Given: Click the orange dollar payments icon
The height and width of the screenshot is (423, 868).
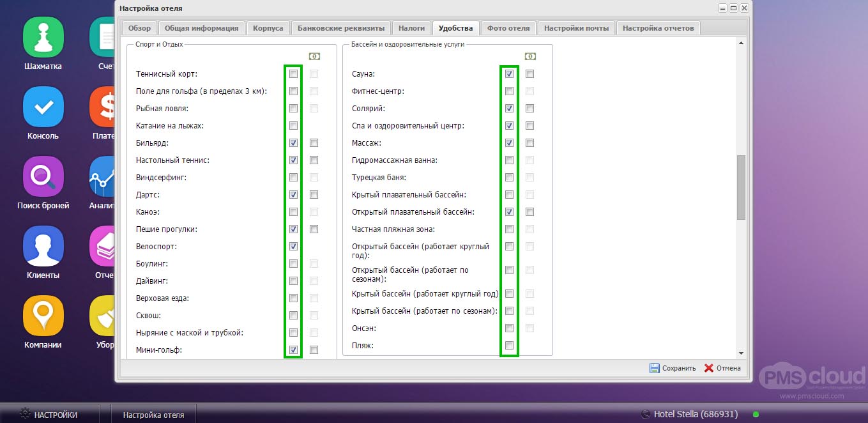Looking at the screenshot, I should pos(102,107).
